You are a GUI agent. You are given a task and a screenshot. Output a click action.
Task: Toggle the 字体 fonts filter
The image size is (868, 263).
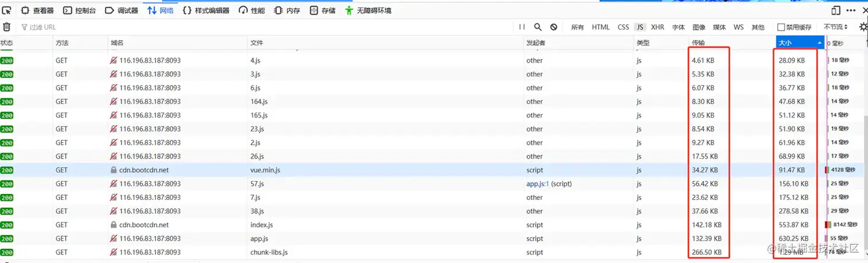[x=679, y=27]
